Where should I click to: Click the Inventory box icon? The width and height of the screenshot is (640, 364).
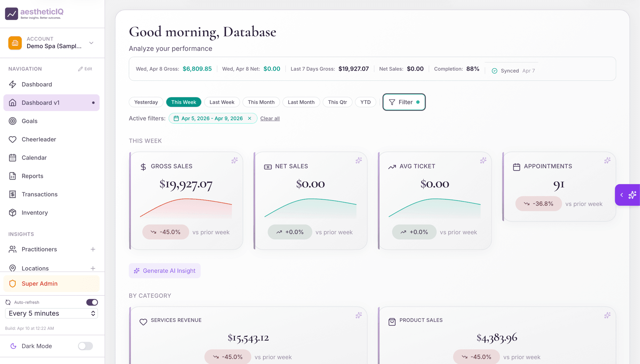(12, 213)
